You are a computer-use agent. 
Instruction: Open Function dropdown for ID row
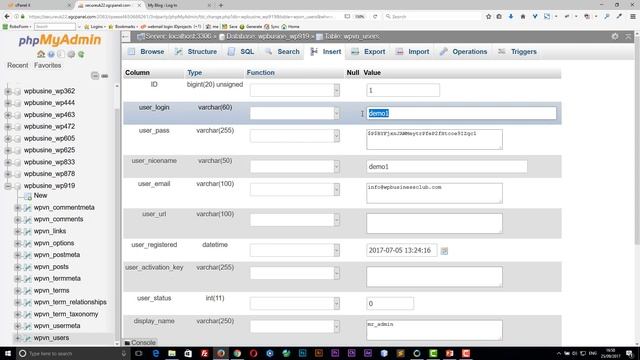(295, 90)
